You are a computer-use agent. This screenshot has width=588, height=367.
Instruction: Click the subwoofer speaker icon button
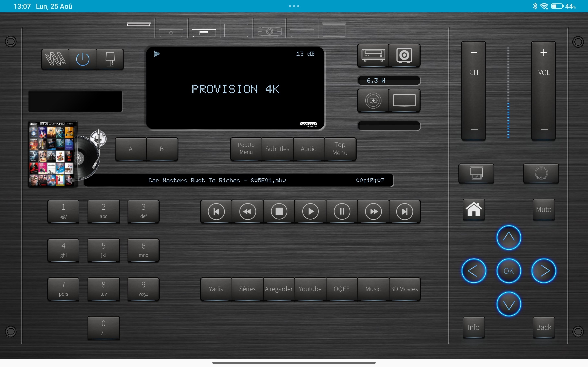pyautogui.click(x=404, y=55)
